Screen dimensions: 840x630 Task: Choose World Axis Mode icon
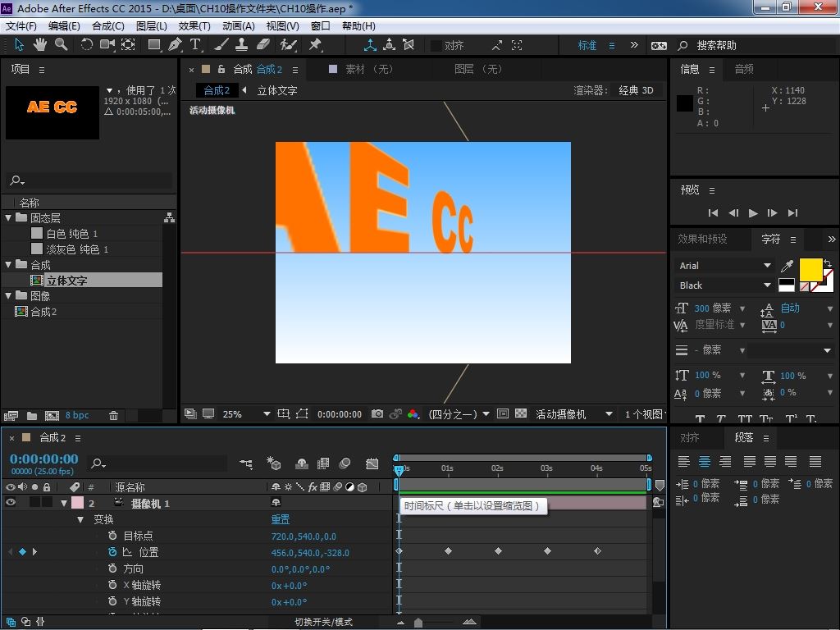[x=390, y=45]
